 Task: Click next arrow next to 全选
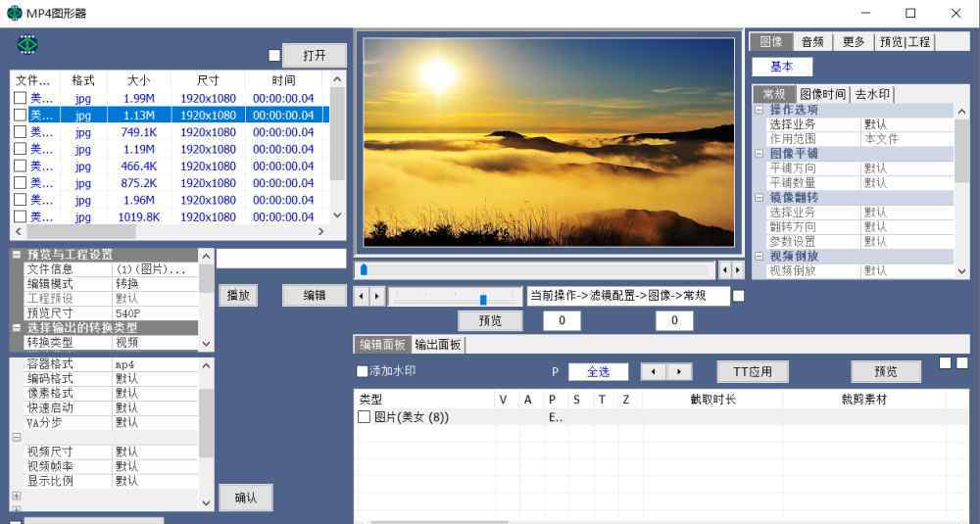[679, 371]
